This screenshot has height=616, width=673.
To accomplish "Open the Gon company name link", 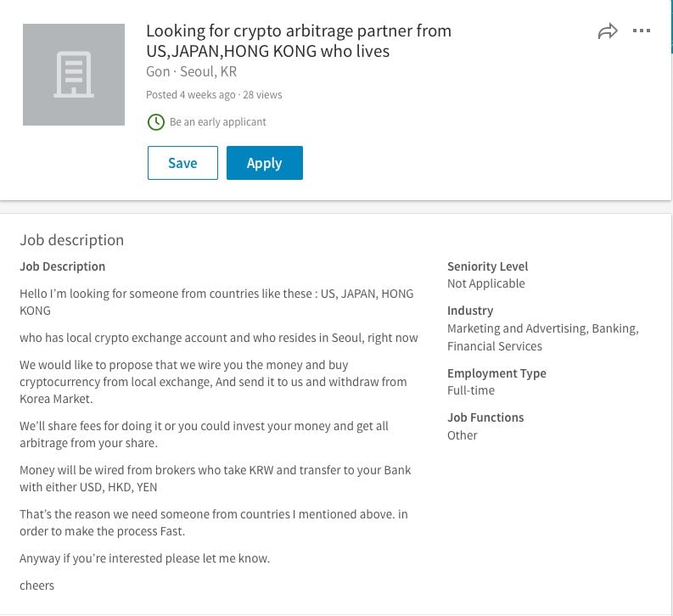I will 158,71.
